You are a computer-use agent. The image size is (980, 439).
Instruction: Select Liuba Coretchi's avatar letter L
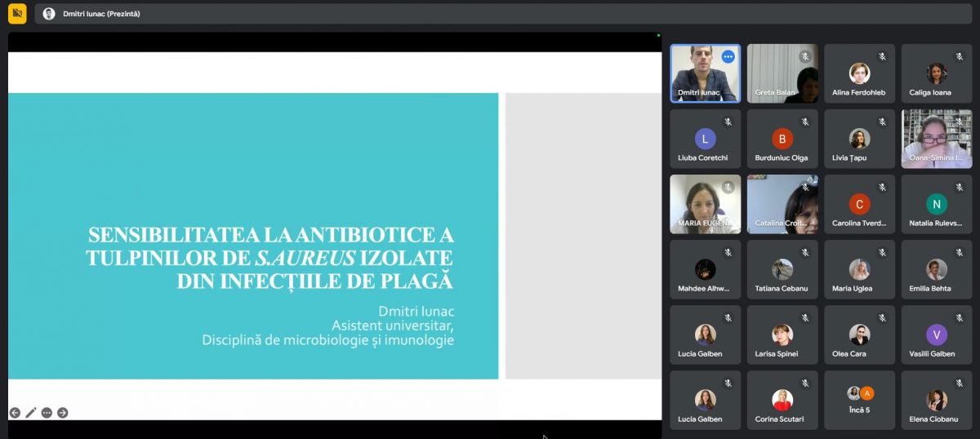coord(705,139)
